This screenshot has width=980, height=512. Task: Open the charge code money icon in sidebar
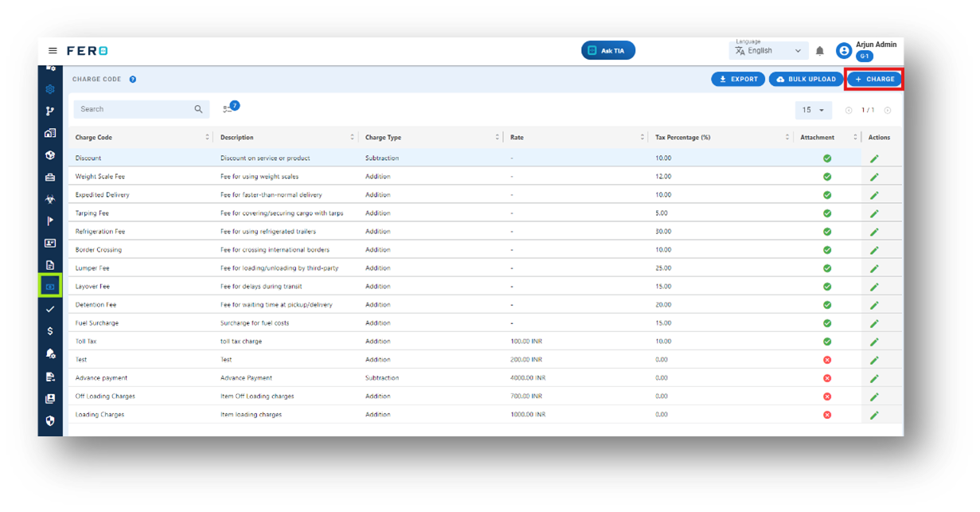(50, 286)
